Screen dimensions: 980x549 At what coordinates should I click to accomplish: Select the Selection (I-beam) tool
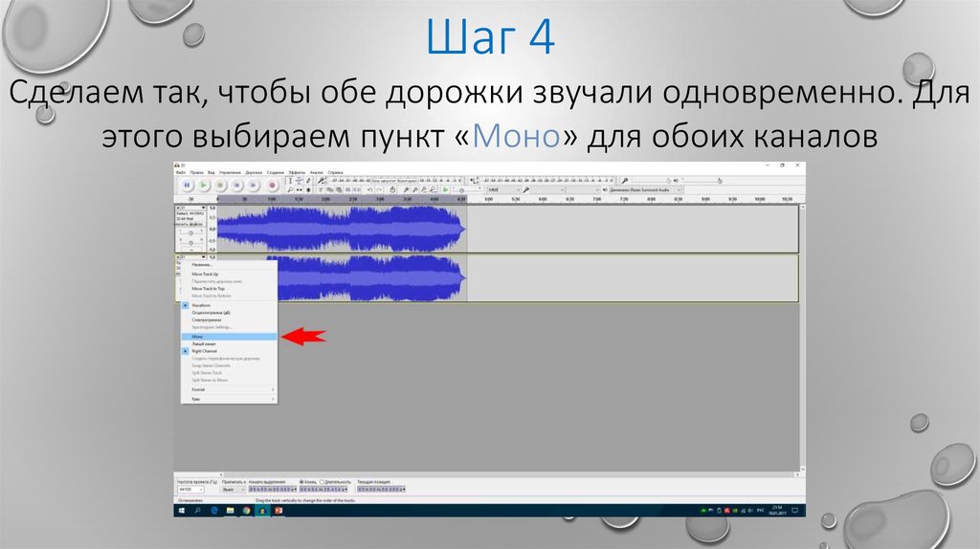(290, 181)
